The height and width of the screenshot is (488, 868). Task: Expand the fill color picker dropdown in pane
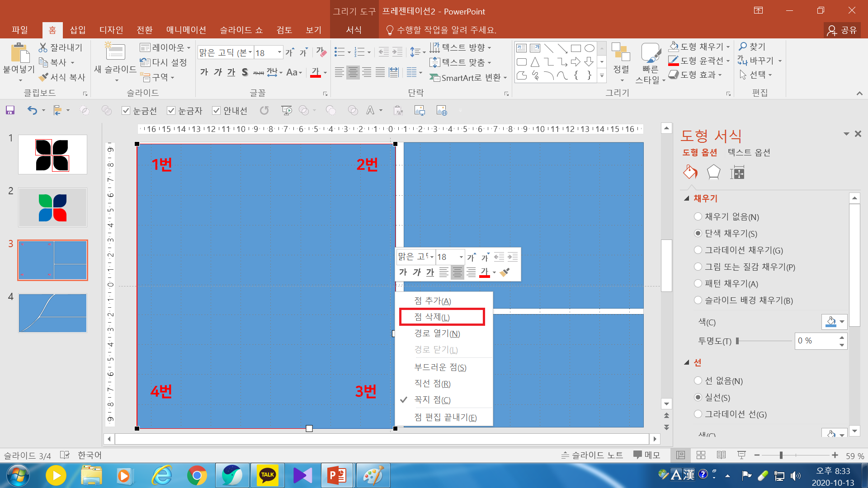[842, 322]
